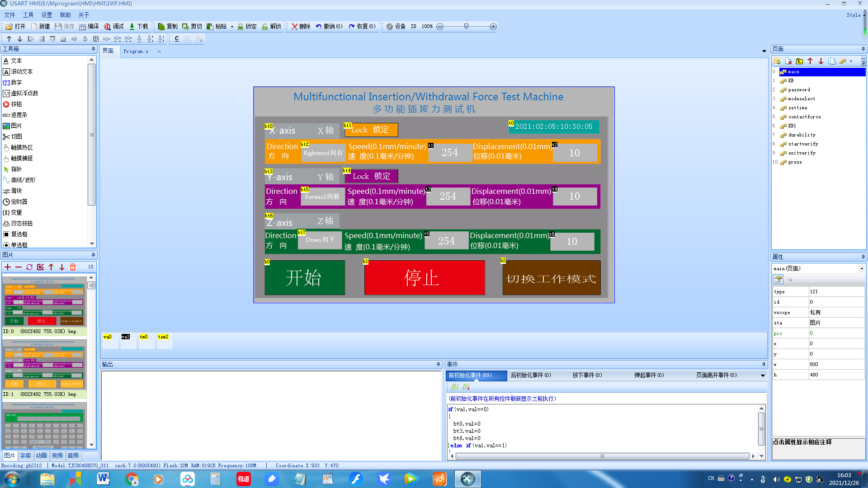Paste a component using 粘贴

217,27
